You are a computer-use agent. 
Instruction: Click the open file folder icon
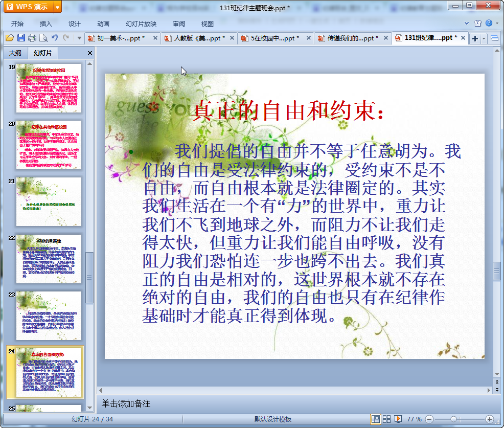[10, 38]
